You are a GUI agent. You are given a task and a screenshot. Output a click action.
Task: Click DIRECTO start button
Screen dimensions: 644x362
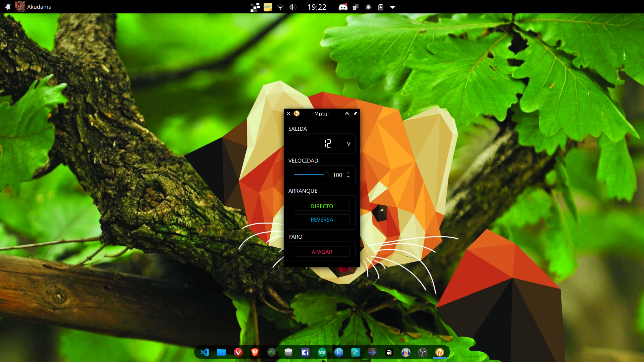click(x=322, y=206)
